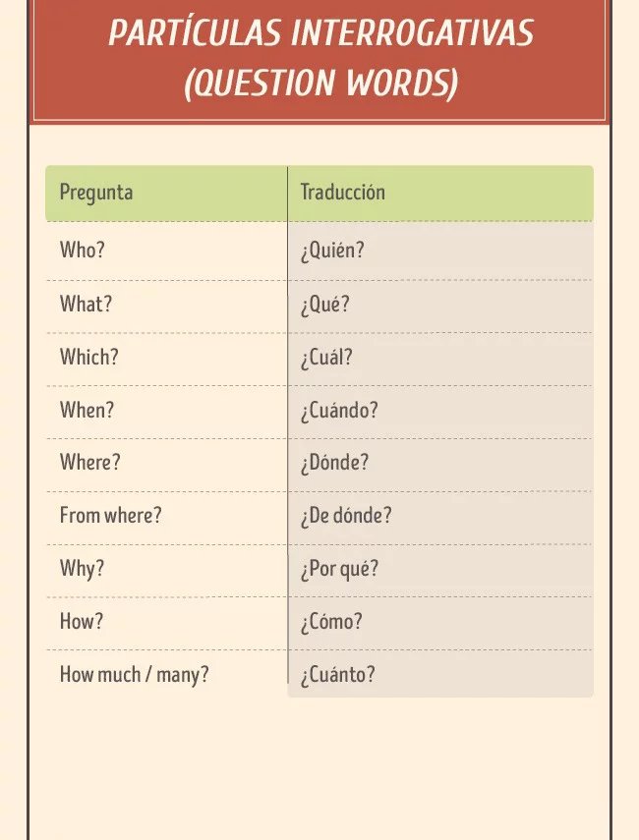639x840 pixels.
Task: Click the How much / many? entry
Action: [134, 675]
